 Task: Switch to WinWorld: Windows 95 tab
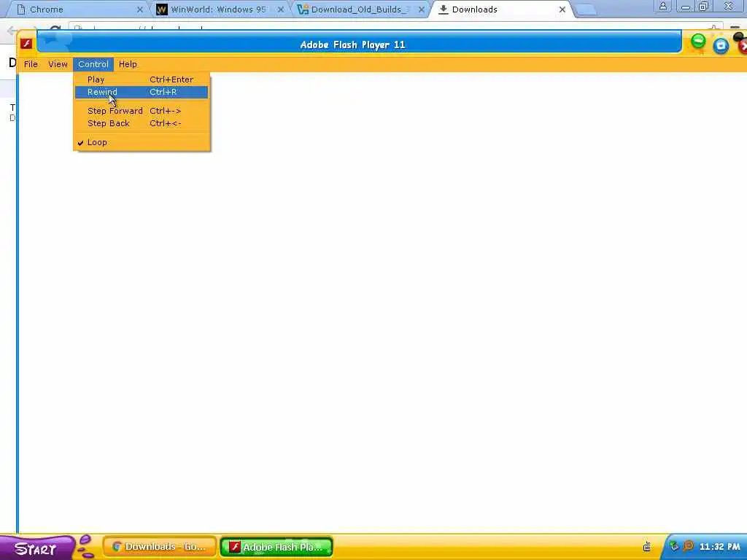click(x=219, y=9)
